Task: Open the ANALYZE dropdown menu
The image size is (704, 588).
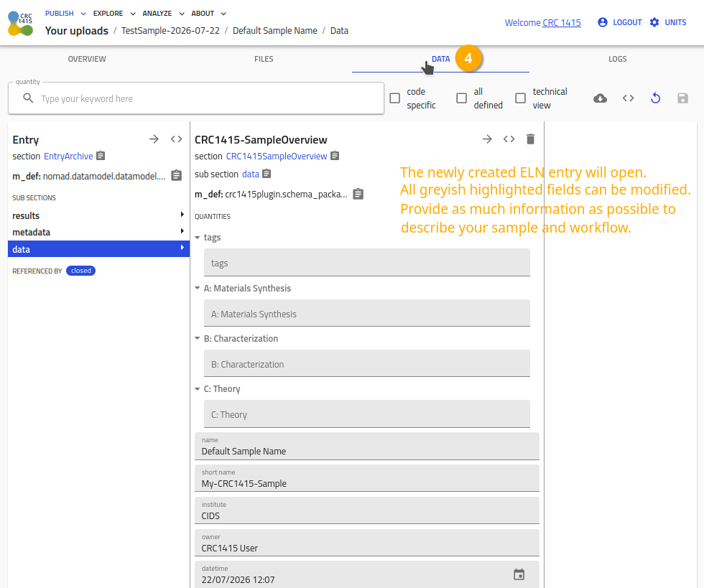Action: [x=164, y=14]
